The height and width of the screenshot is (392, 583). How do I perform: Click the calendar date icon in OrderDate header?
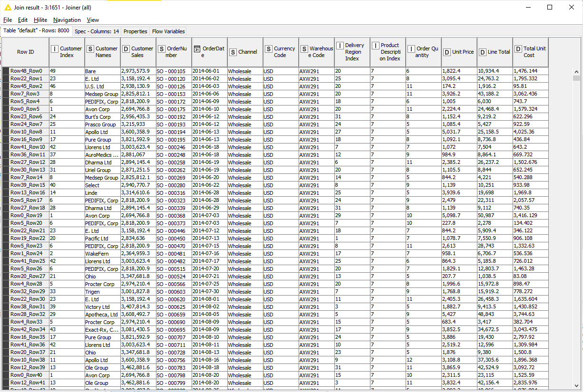tap(197, 48)
